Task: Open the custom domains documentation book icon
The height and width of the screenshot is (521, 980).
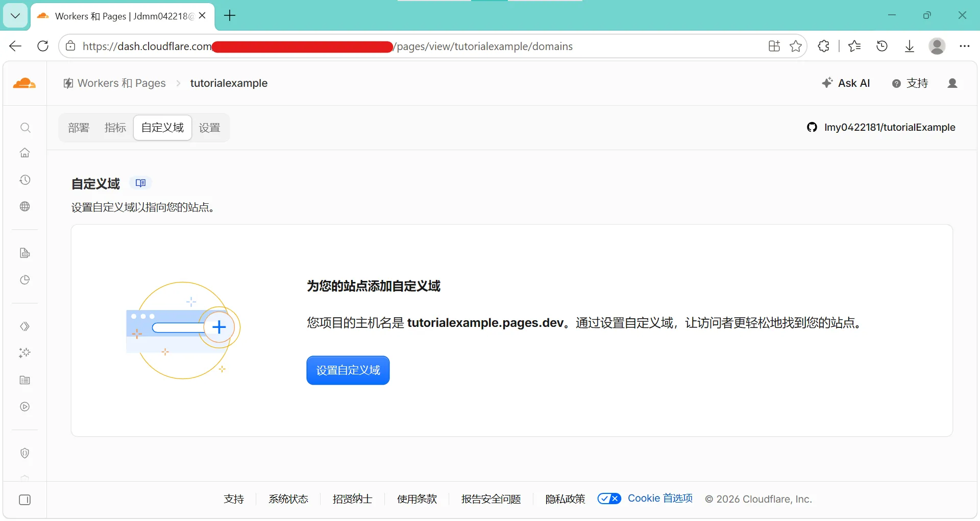Action: 141,183
